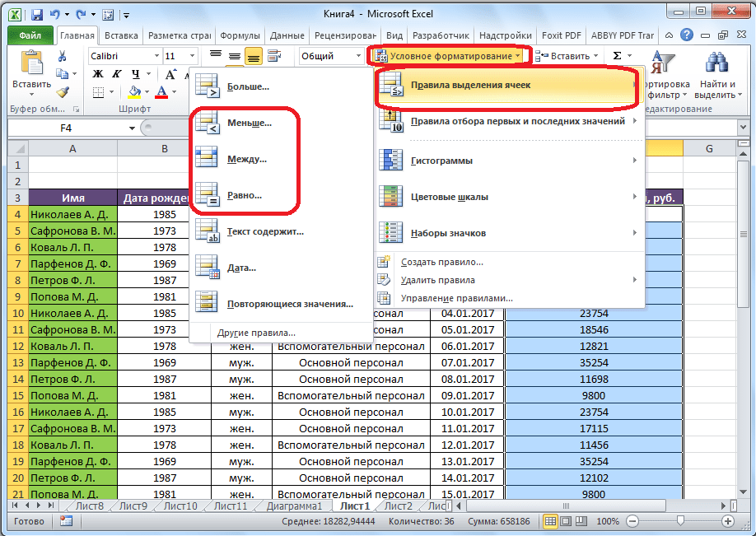Select the Format Painter brush icon

pyautogui.click(x=63, y=92)
